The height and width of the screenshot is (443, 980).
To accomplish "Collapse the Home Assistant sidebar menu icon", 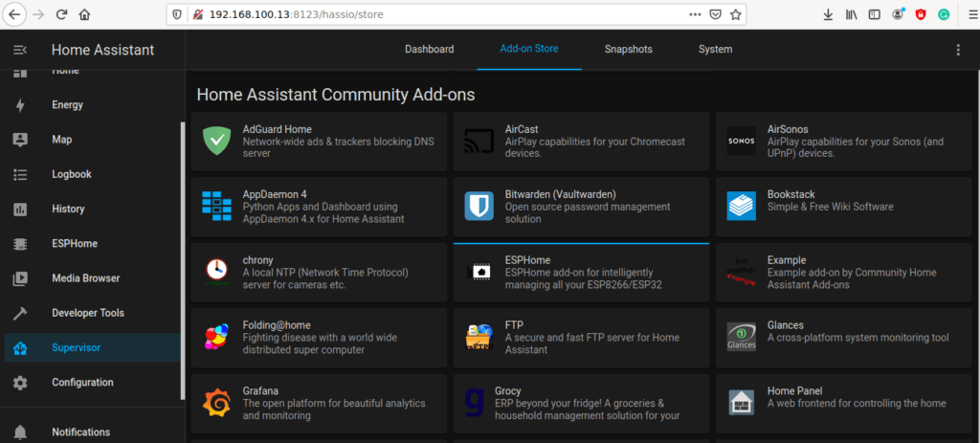I will pyautogui.click(x=20, y=50).
